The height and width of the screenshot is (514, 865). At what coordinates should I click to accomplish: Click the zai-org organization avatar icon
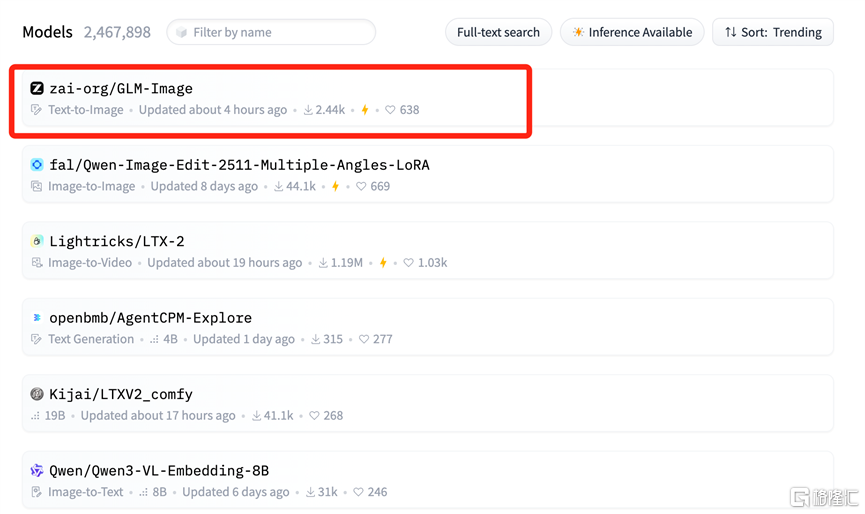point(37,88)
